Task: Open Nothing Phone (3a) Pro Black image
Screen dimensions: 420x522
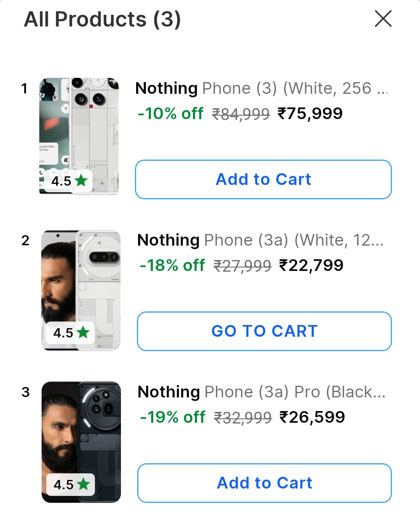Action: point(81,432)
